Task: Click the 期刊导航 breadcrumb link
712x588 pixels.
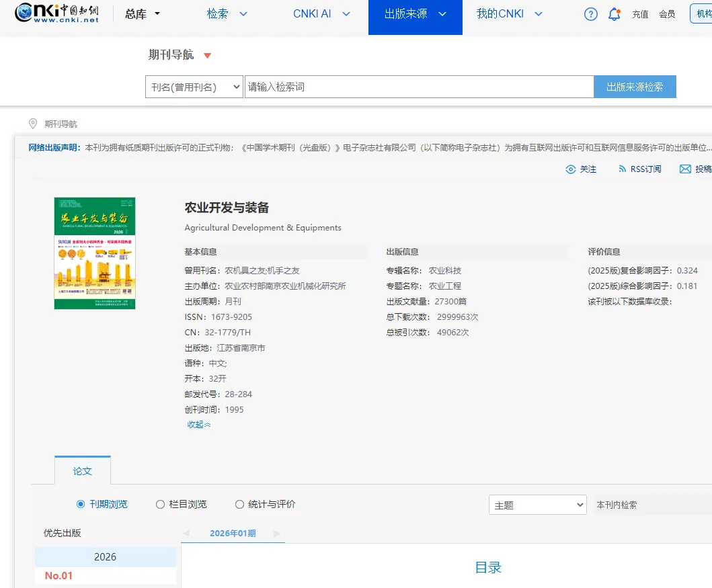Action: click(61, 124)
